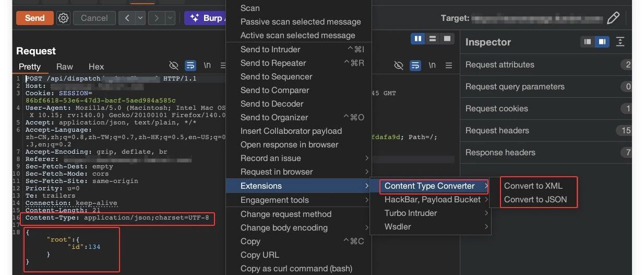Toggle \n display in the Response panel

pyautogui.click(x=432, y=65)
